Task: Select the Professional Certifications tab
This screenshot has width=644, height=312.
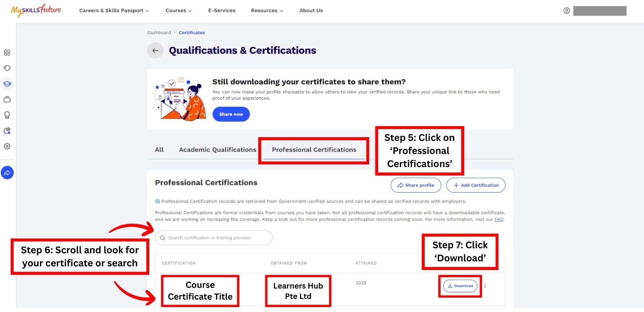Action: pos(314,150)
